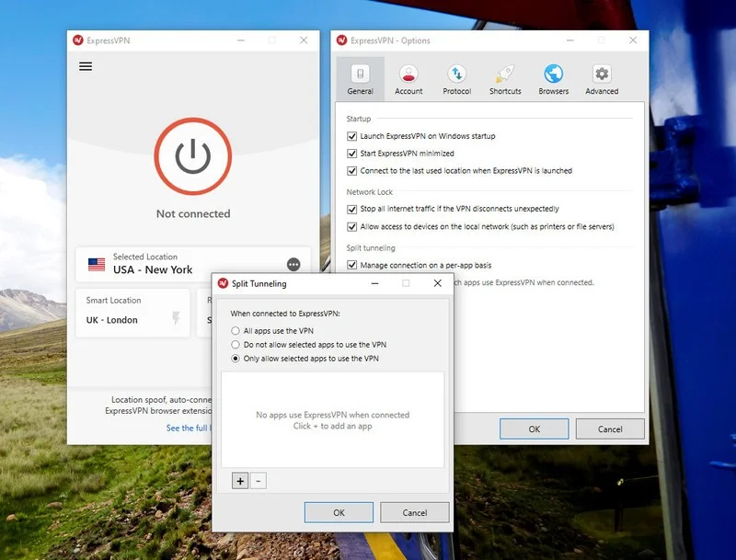Open the See the full list link
736x560 pixels.
click(x=189, y=428)
